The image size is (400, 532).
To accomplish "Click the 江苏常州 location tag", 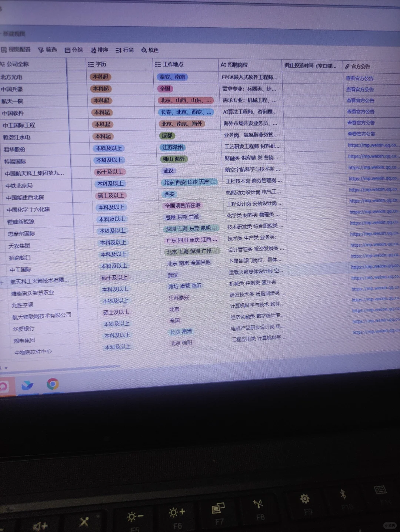I will coord(173,147).
